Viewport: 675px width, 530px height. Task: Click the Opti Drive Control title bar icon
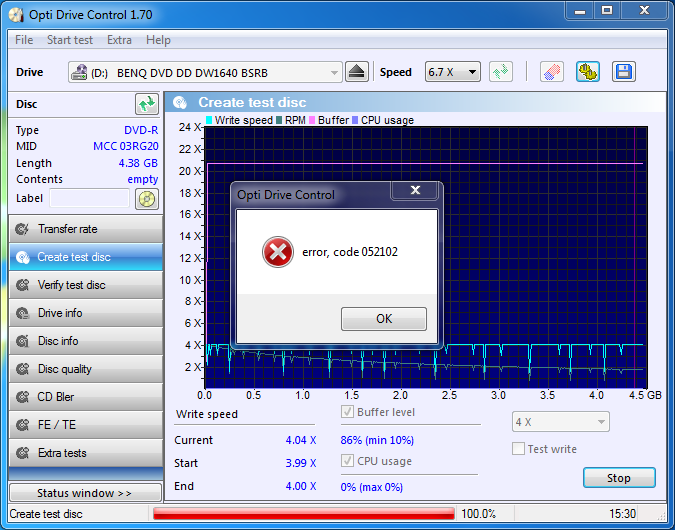(x=16, y=15)
